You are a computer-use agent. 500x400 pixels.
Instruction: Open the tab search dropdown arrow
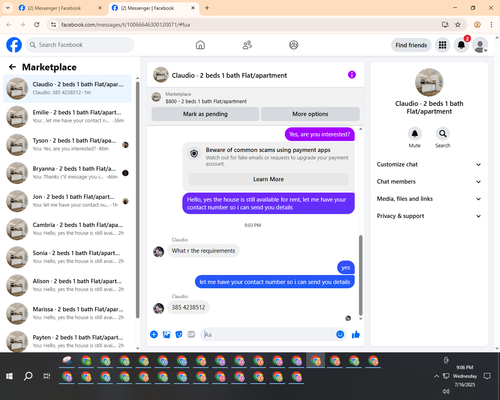click(x=8, y=8)
